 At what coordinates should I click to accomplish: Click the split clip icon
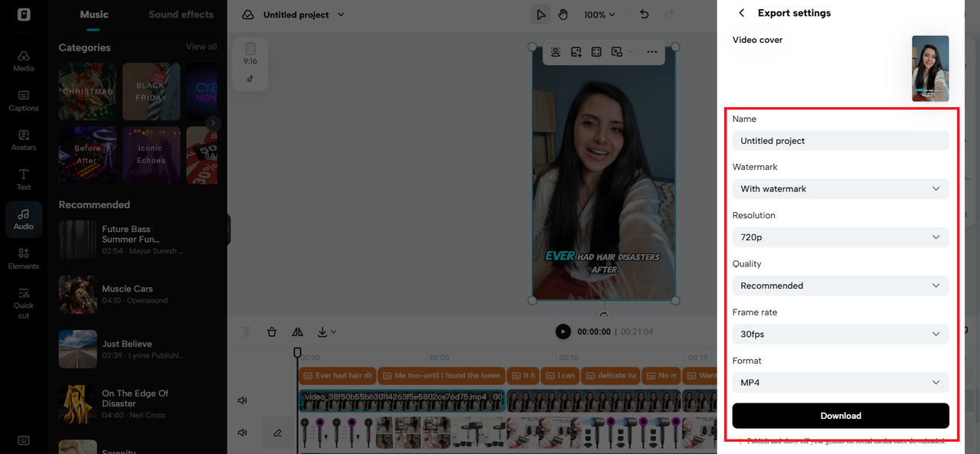point(247,332)
